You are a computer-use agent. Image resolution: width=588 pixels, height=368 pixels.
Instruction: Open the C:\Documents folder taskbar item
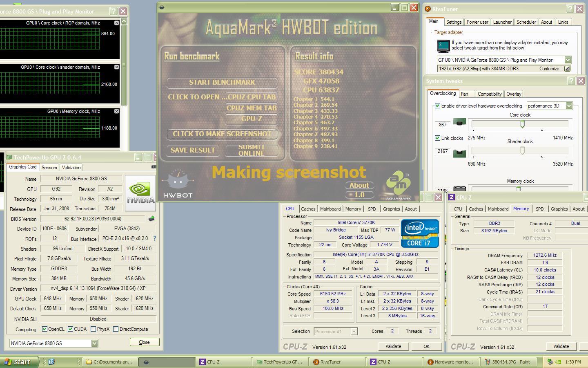coord(109,362)
